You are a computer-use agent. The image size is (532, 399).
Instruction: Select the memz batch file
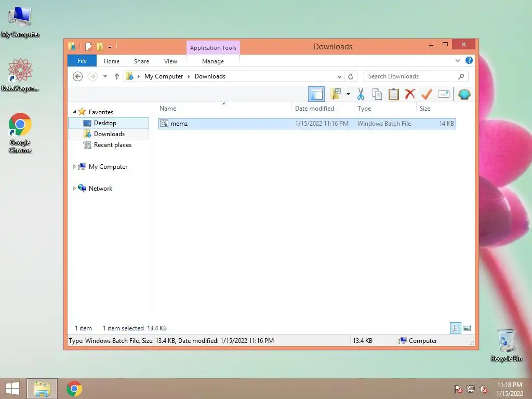(x=307, y=124)
